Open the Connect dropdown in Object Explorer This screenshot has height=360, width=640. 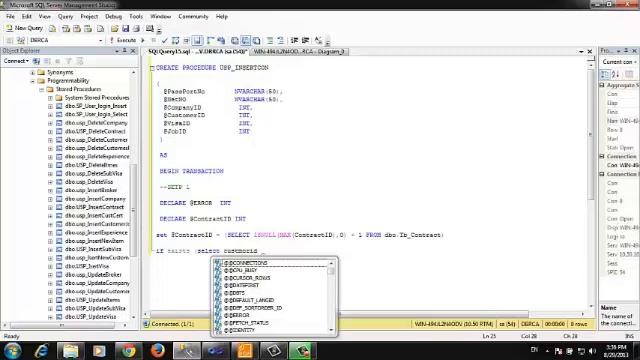point(16,61)
